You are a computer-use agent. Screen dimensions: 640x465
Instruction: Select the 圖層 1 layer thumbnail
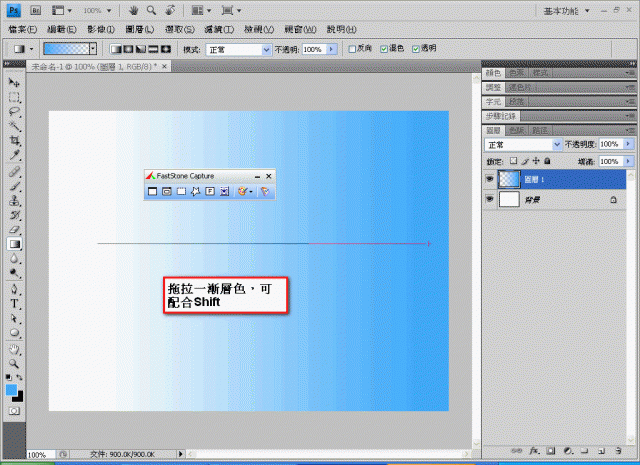509,179
